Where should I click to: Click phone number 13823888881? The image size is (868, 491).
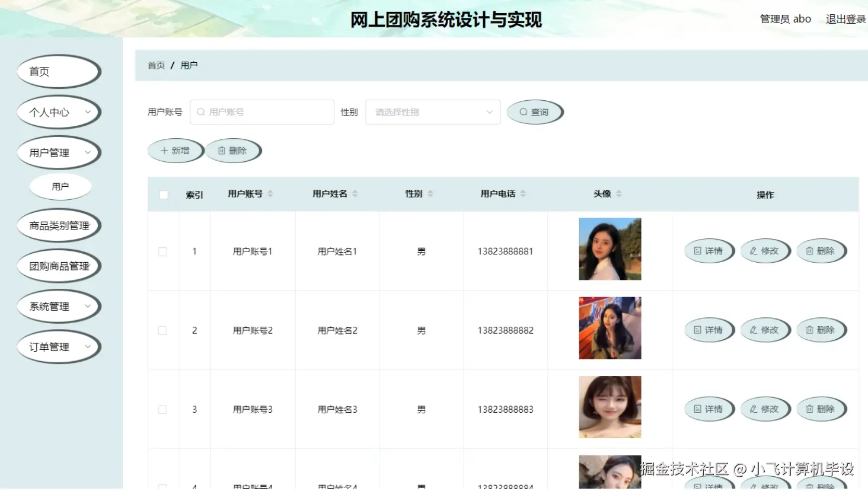(x=506, y=251)
